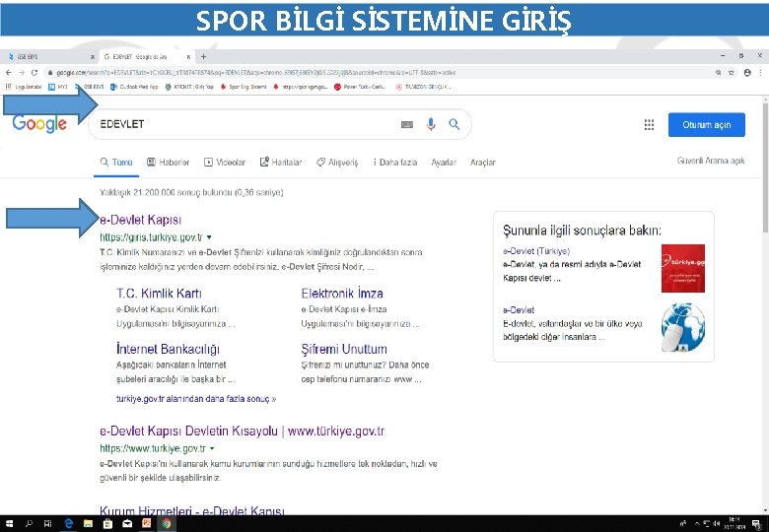This screenshot has width=769, height=532.
Task: Open Task View on taskbar
Action: pos(47,523)
